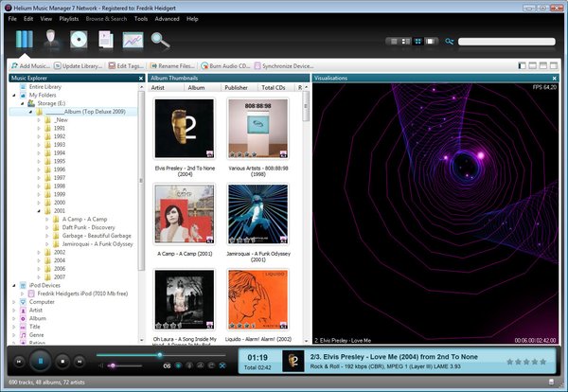The image size is (568, 392).
Task: Click the magnifying glass search icon
Action: [x=160, y=40]
